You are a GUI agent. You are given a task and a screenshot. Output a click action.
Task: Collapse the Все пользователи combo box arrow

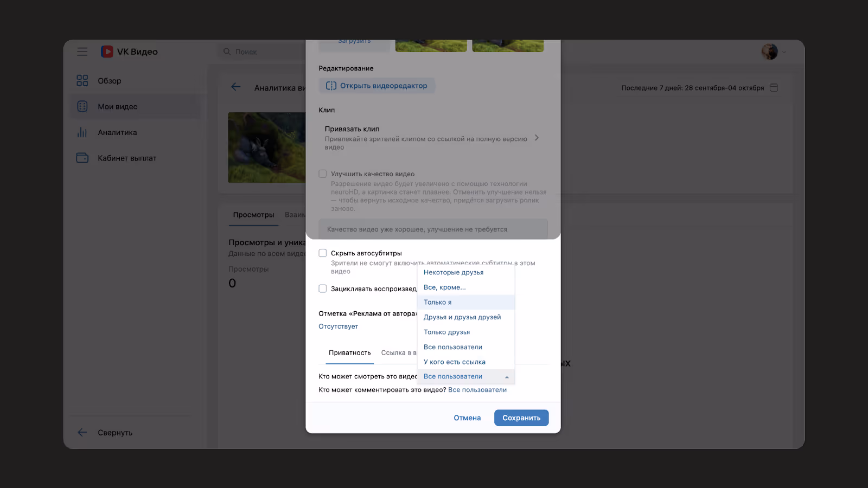click(x=507, y=377)
